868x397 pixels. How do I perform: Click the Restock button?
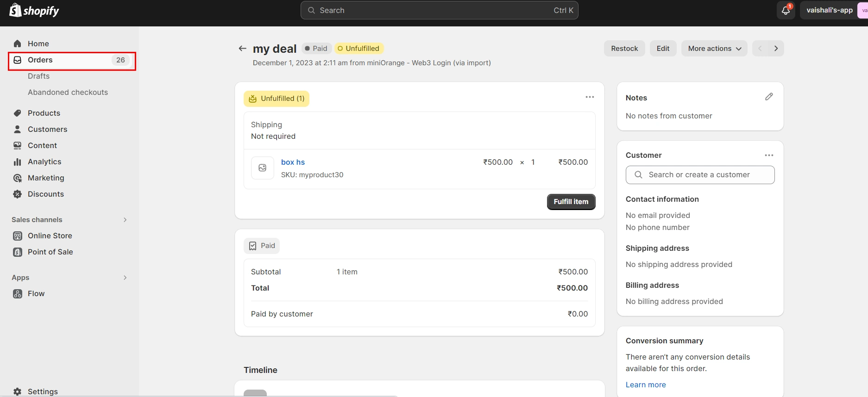tap(624, 49)
